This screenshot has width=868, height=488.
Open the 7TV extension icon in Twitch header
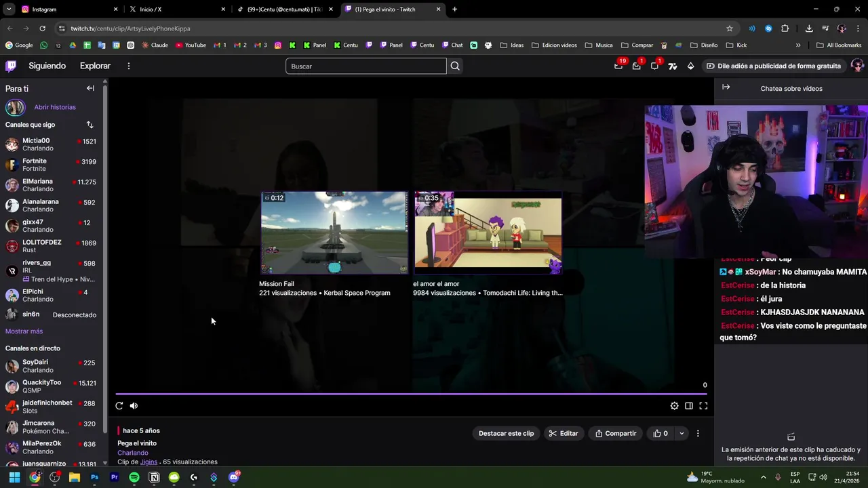click(673, 66)
